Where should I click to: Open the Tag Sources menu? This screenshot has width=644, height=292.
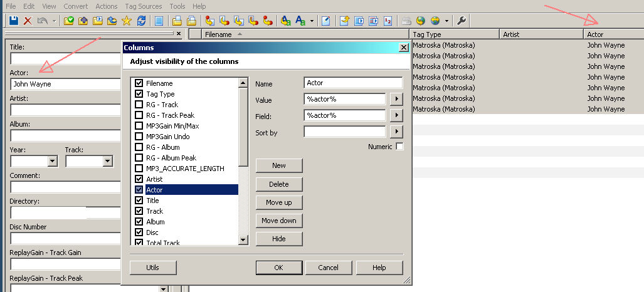tap(144, 6)
